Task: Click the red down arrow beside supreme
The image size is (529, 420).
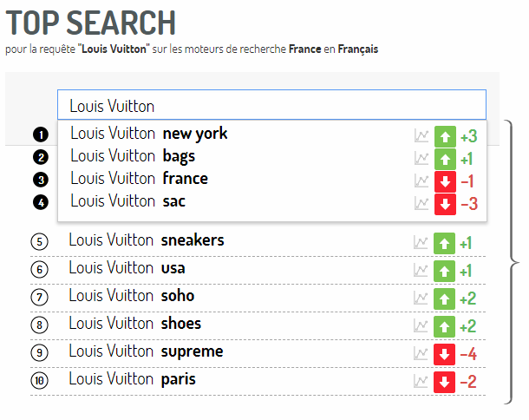Action: pos(444,354)
